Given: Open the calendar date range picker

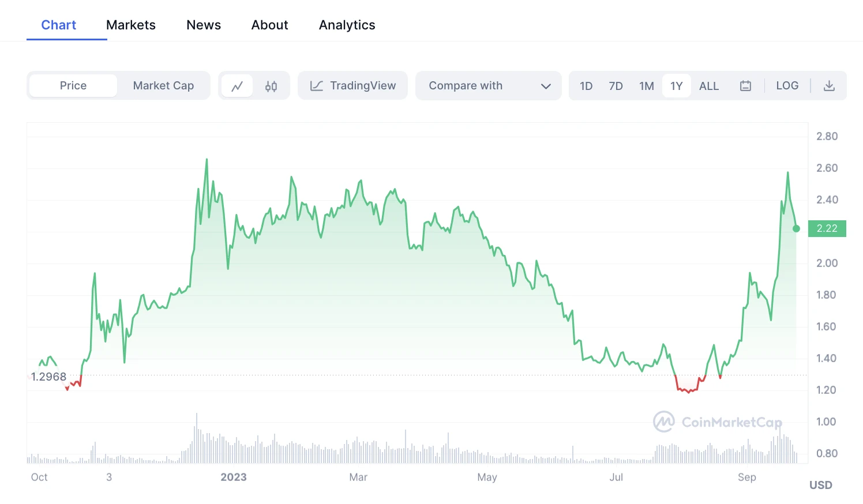Looking at the screenshot, I should coord(745,86).
